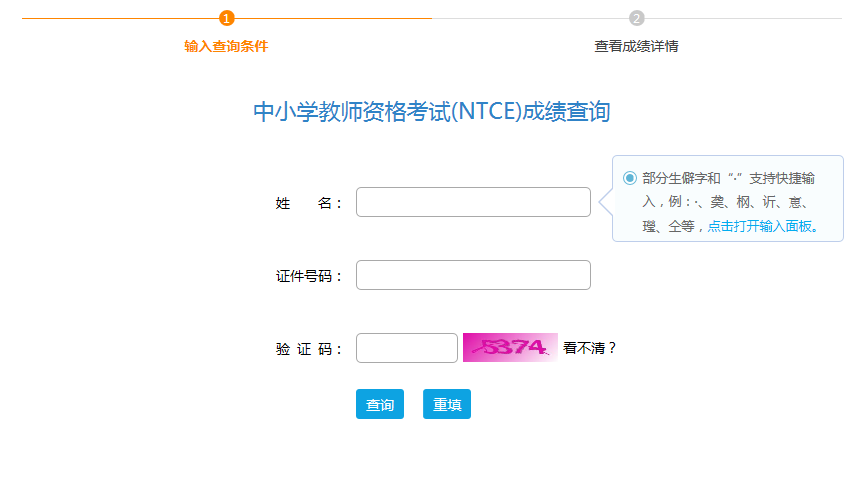The width and height of the screenshot is (859, 486).
Task: Focus the 姓名 input field
Action: [x=473, y=202]
